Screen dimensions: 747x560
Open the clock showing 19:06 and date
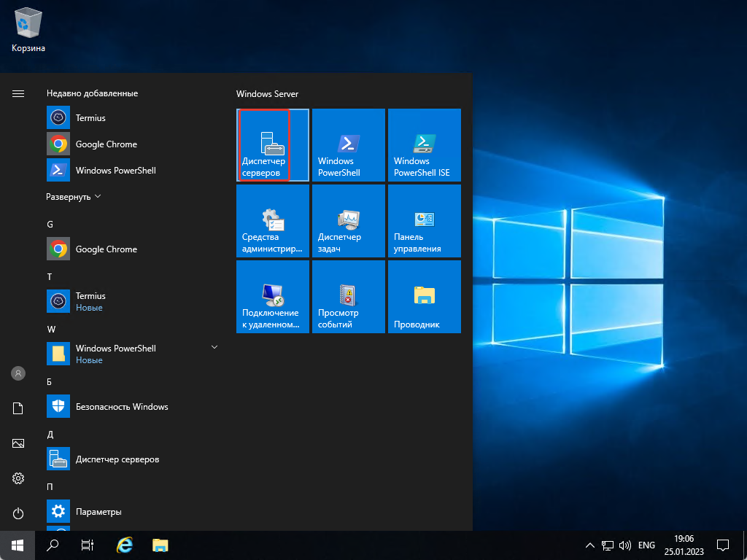point(684,545)
